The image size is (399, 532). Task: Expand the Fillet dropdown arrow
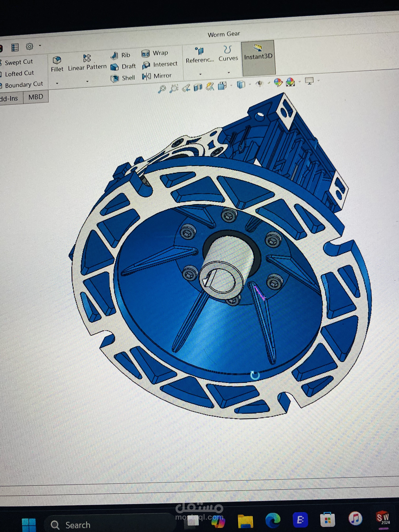tap(57, 84)
